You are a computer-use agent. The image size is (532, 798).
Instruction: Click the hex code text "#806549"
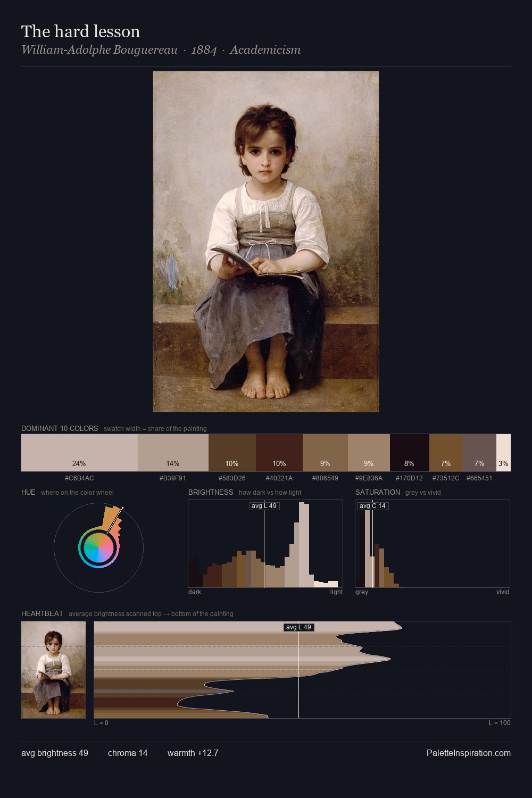coord(325,478)
